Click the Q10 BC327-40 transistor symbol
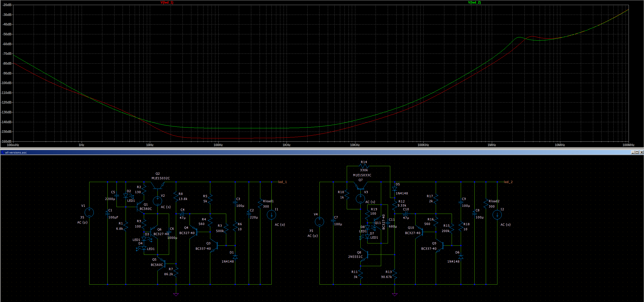Viewport: 644px width, 302px height. 419,232
